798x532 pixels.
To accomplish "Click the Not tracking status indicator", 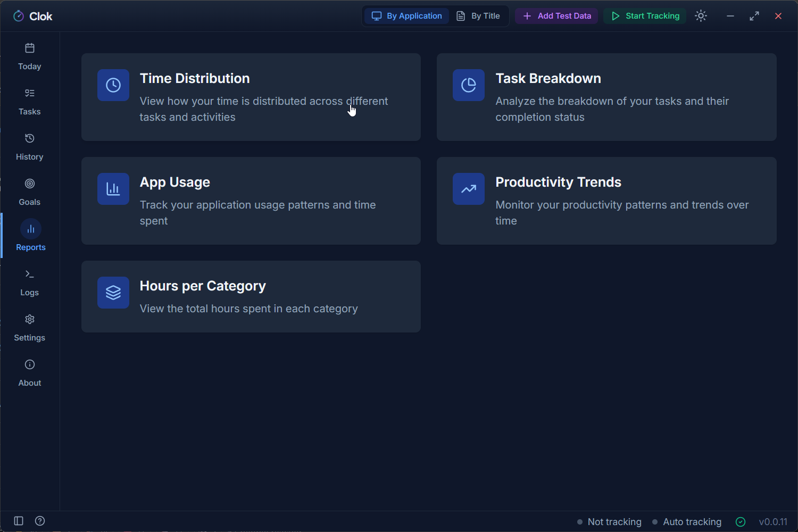I will point(610,522).
